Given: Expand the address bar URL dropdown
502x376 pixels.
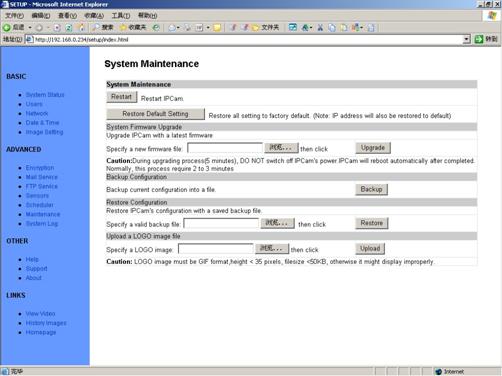Looking at the screenshot, I should 467,39.
